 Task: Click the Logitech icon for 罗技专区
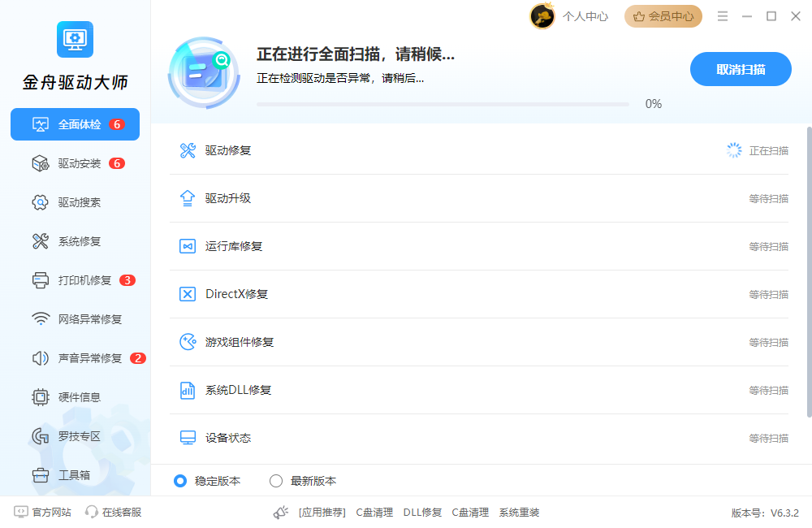point(41,436)
